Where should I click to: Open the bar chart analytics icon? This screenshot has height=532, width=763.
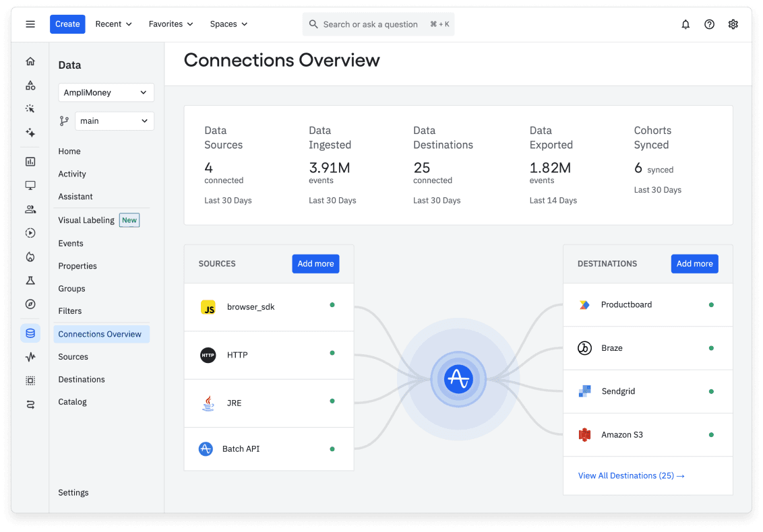click(x=30, y=162)
